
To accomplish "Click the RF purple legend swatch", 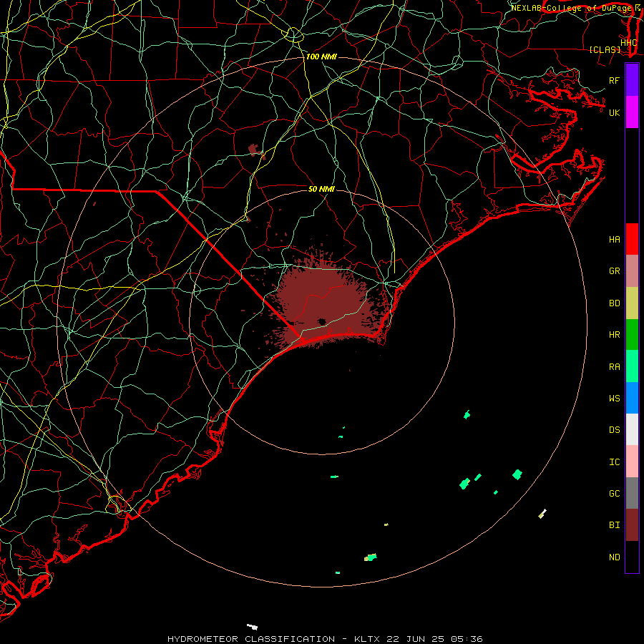I will (x=632, y=80).
